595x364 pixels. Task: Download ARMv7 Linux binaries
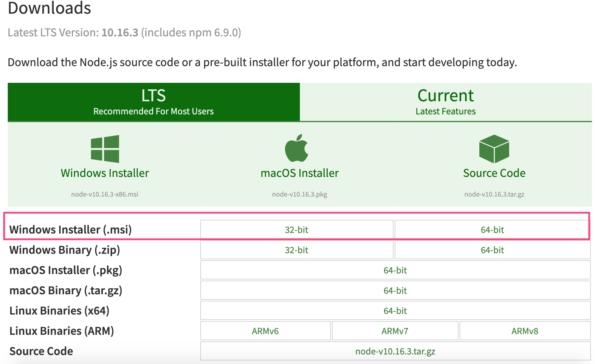coord(395,331)
